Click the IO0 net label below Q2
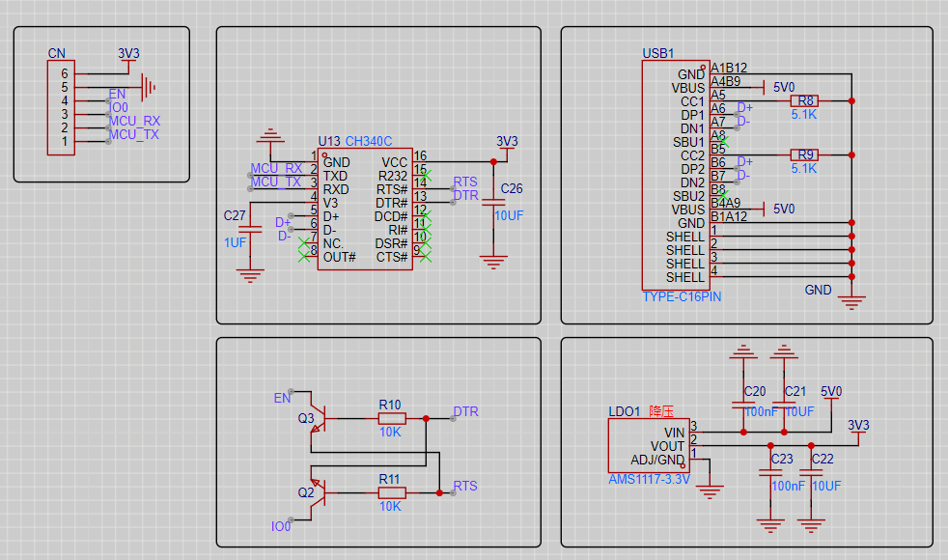 coord(281,526)
